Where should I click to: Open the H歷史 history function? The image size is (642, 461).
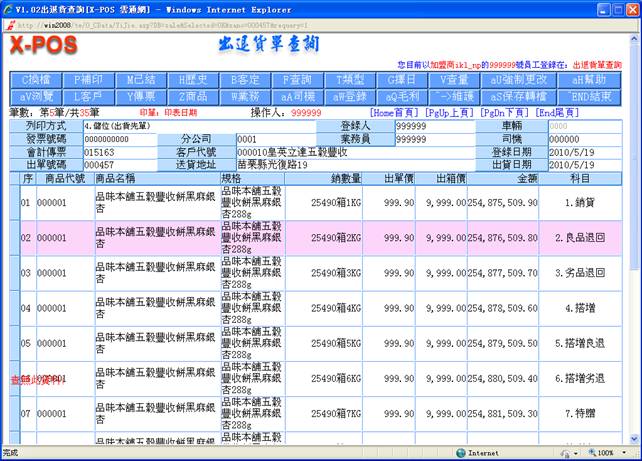(x=192, y=79)
